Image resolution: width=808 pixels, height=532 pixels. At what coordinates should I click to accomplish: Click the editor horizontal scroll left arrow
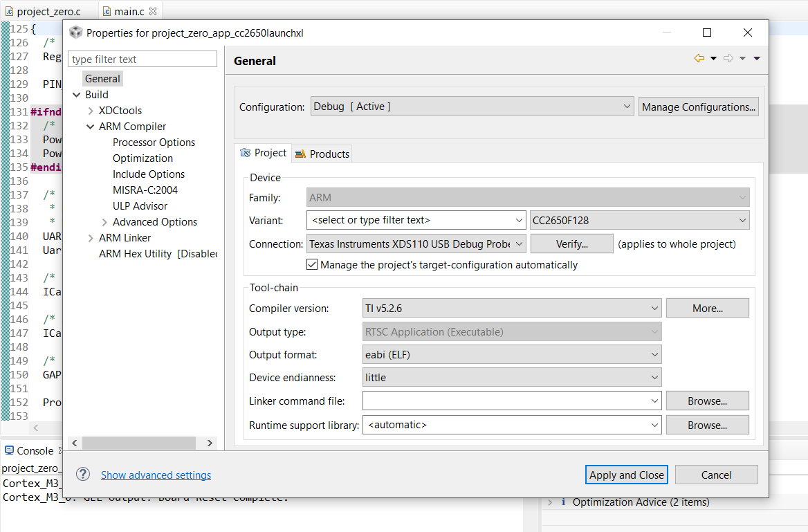(x=35, y=428)
